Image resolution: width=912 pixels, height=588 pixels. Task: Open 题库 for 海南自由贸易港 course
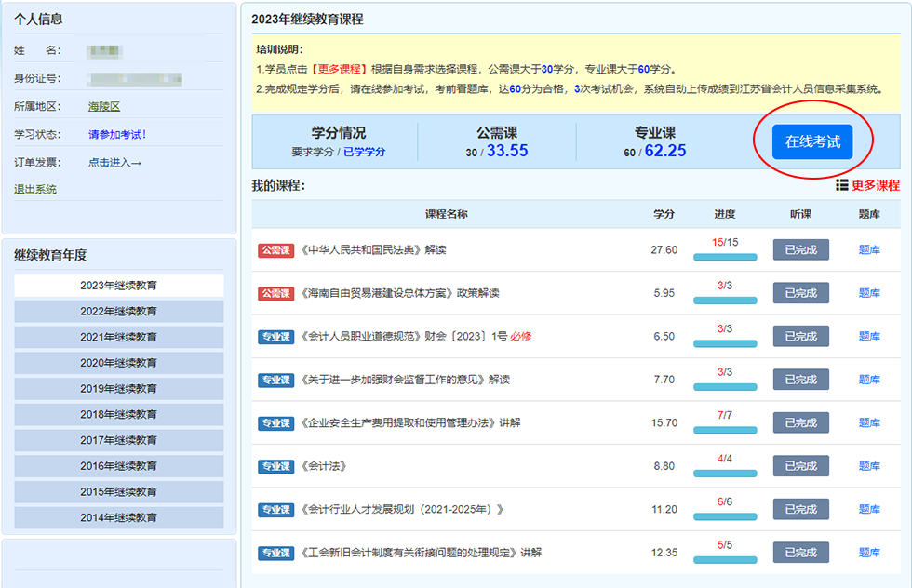pyautogui.click(x=869, y=293)
